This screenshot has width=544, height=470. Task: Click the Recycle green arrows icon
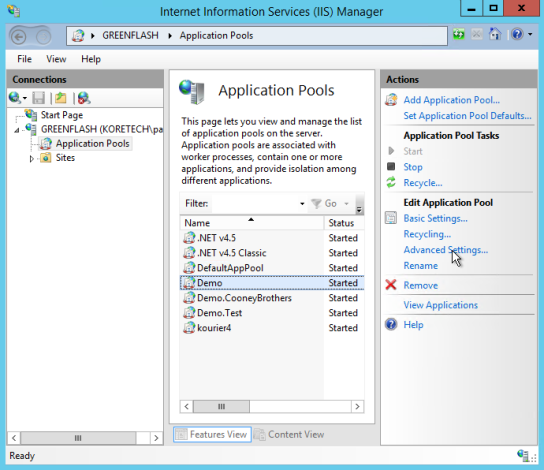pos(391,182)
